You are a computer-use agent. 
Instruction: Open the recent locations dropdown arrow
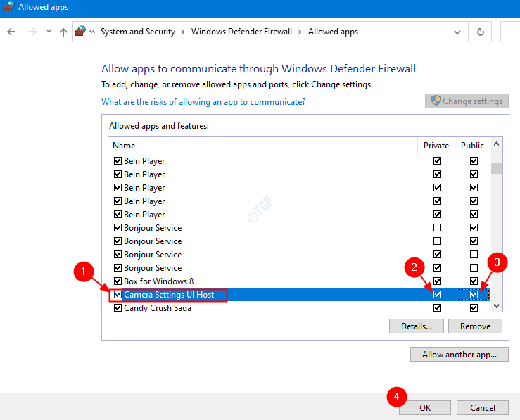(x=49, y=32)
